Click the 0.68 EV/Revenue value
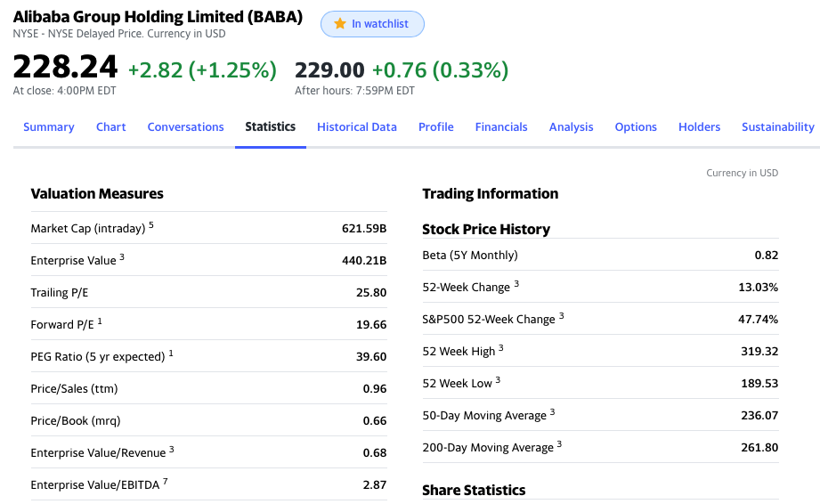 tap(375, 452)
